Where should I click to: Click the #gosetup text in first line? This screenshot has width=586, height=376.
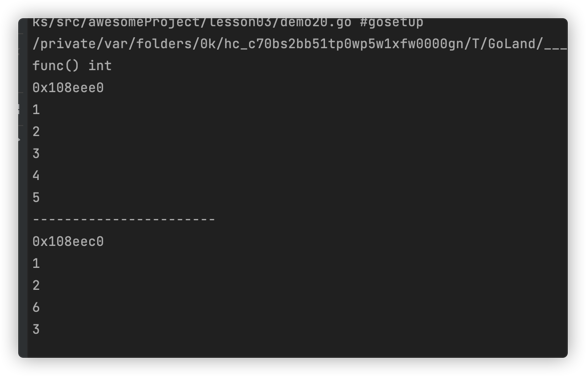click(x=391, y=22)
